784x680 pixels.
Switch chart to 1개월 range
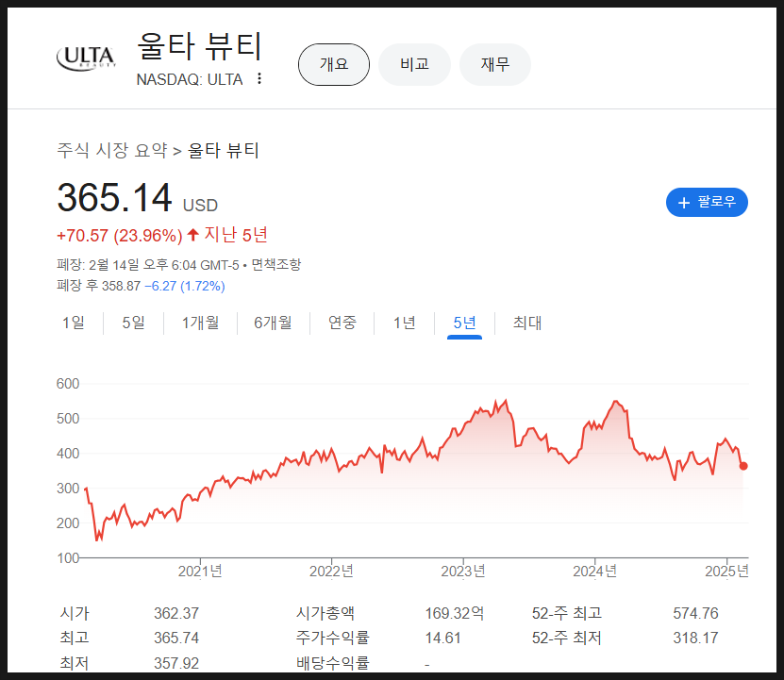tap(201, 323)
